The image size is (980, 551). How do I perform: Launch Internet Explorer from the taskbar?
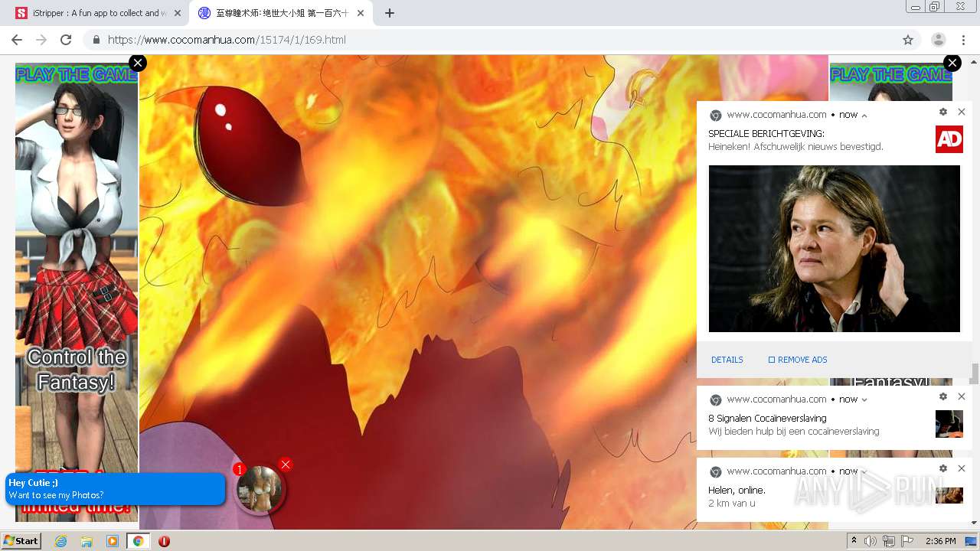(60, 541)
